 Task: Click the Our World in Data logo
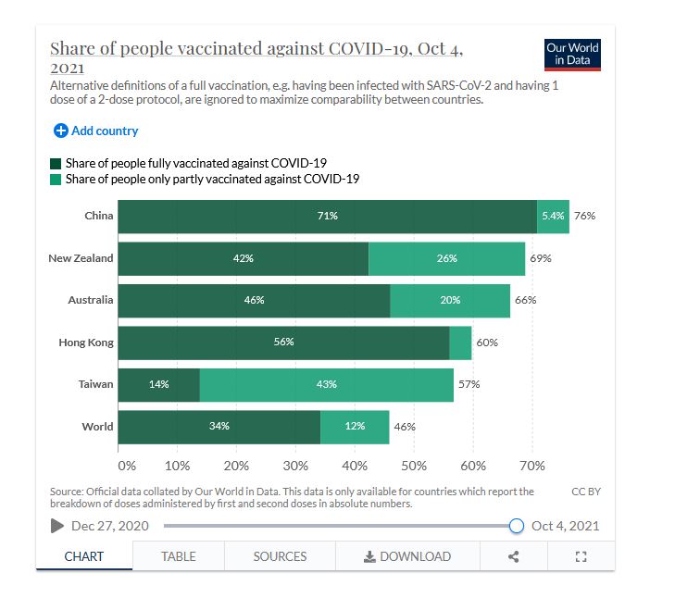(572, 55)
